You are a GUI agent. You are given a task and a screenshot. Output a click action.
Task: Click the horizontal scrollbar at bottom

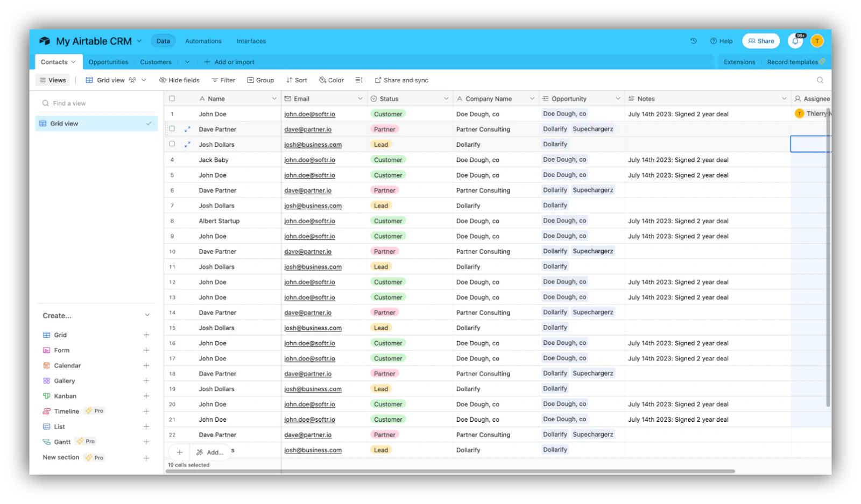coord(450,471)
